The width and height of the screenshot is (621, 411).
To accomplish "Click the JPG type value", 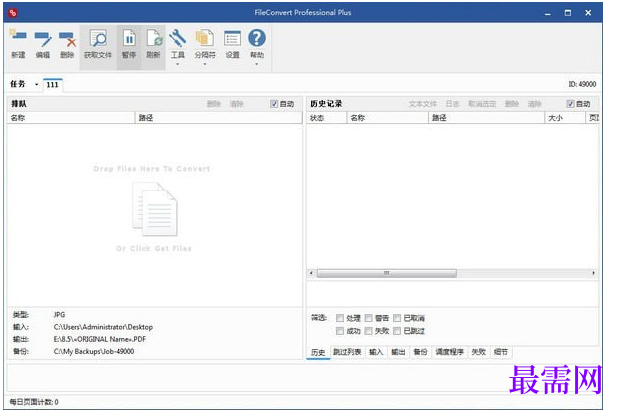I will (x=59, y=315).
